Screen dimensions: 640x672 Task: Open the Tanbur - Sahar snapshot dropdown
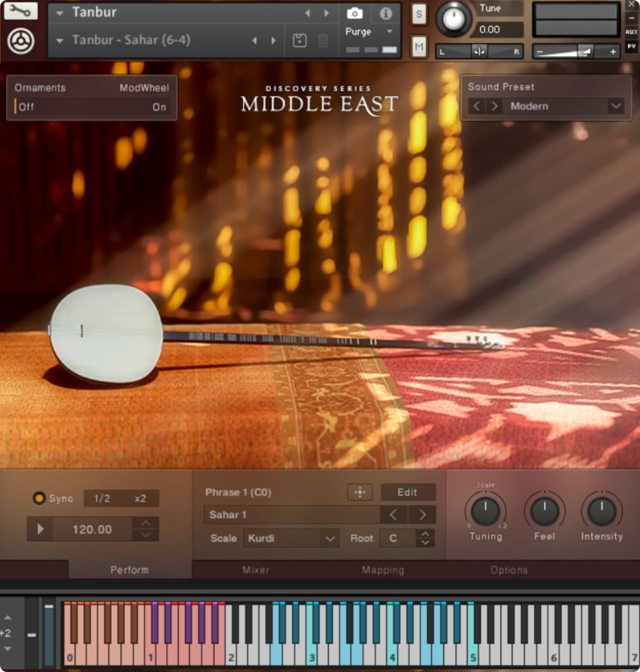coord(60,41)
